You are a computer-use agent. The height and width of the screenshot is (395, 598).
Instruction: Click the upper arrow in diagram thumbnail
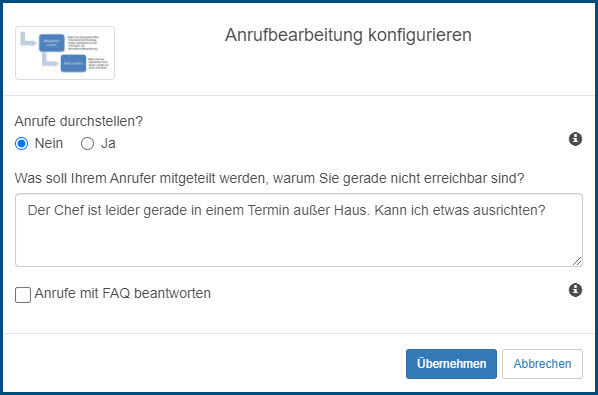tap(28, 39)
